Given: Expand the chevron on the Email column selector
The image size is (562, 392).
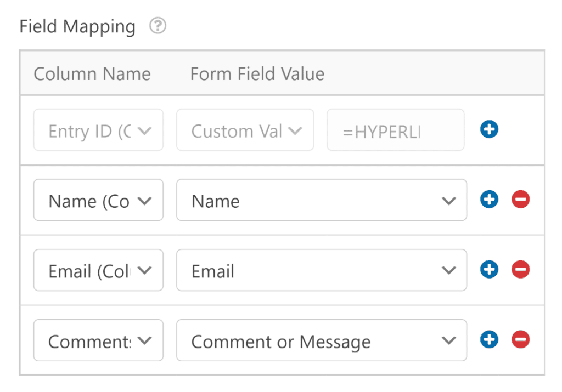Looking at the screenshot, I should coord(144,270).
